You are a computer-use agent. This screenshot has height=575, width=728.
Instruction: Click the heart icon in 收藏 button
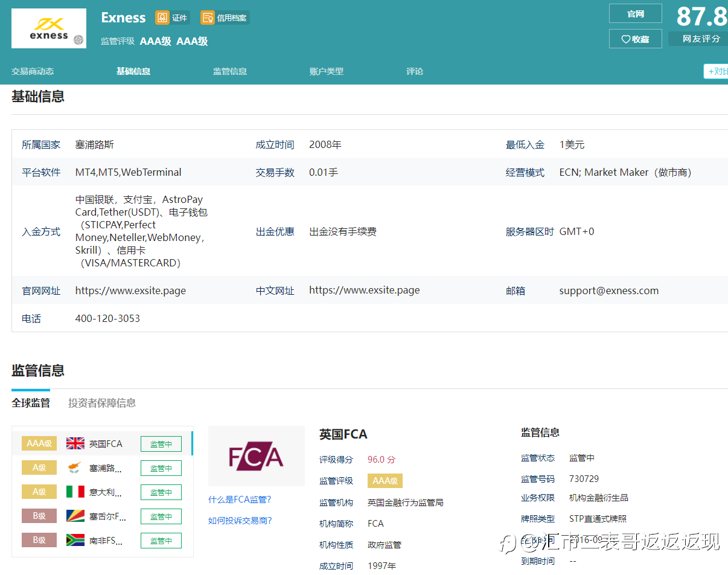point(626,39)
